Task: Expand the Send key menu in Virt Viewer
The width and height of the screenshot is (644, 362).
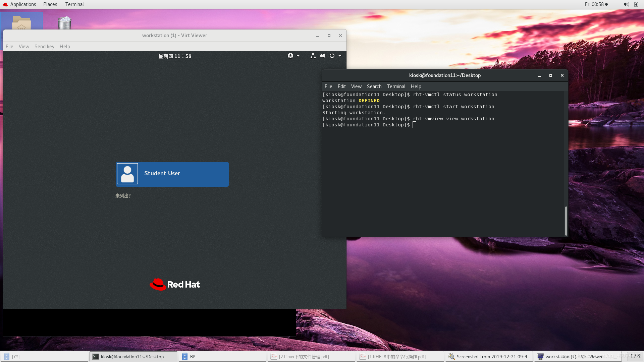Action: 44,46
